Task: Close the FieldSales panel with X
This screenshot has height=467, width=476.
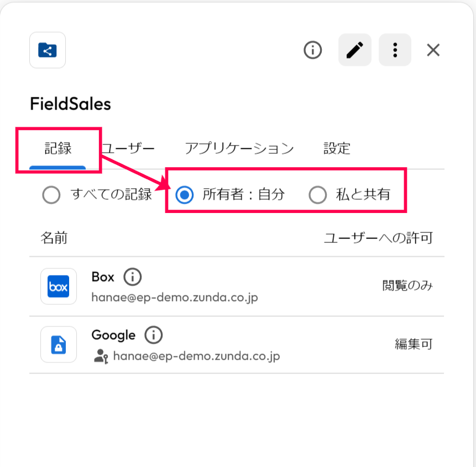Action: coord(433,50)
